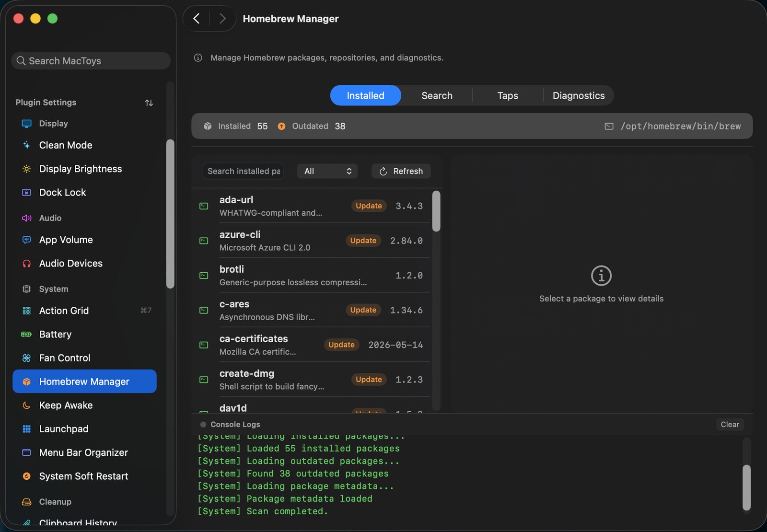Click the Menu Bar Organizer icon

click(x=26, y=452)
